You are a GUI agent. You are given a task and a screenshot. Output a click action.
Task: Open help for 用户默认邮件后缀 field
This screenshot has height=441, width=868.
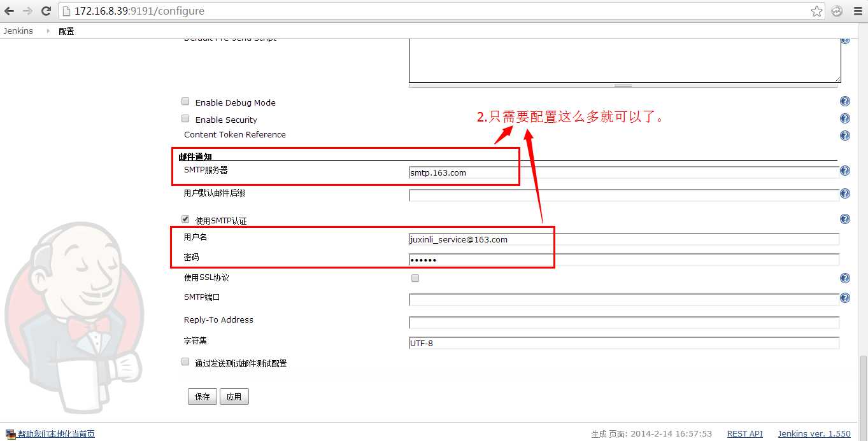click(x=845, y=193)
